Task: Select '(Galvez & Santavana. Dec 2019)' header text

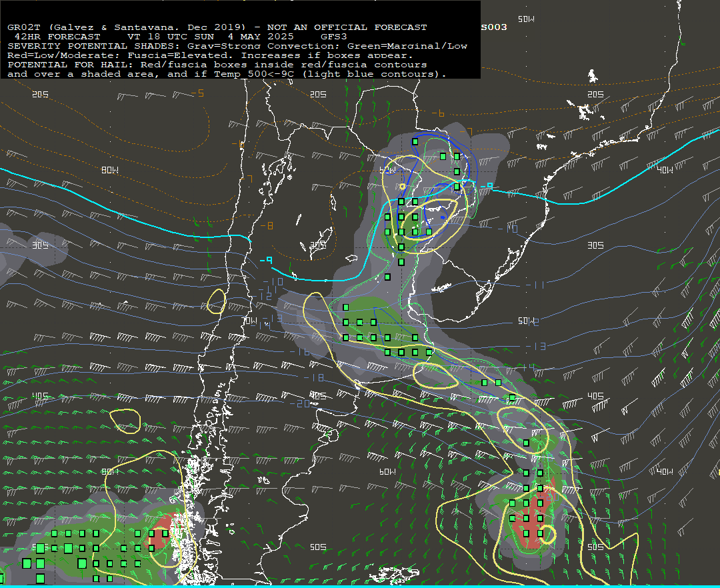Action: (x=147, y=27)
